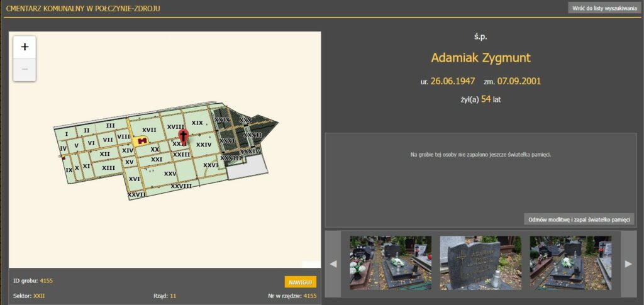Image resolution: width=644 pixels, height=305 pixels.
Task: Open the third grave photo thumbnail
Action: pyautogui.click(x=570, y=263)
